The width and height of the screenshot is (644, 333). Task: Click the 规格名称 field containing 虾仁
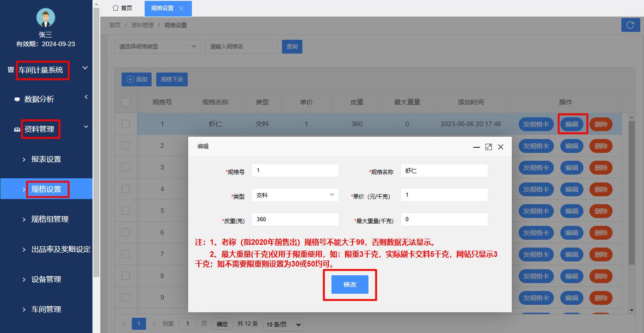[x=444, y=170]
